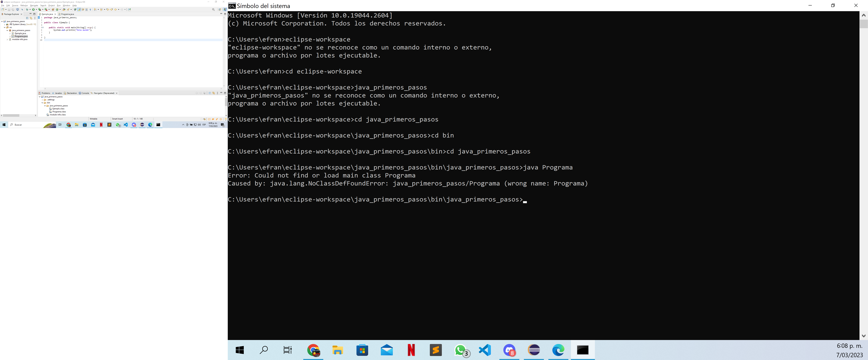
Task: Toggle Skip All Breakpoints in Eclipse toolbar
Action: [22, 9]
